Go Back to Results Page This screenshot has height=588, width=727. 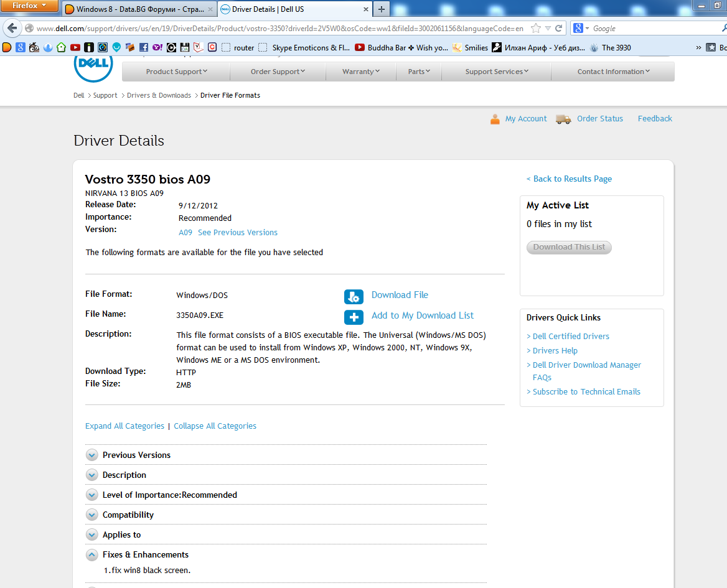pos(569,179)
